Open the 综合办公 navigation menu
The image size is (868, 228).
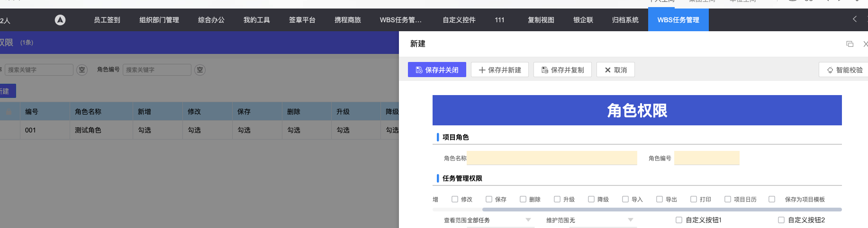tap(211, 20)
